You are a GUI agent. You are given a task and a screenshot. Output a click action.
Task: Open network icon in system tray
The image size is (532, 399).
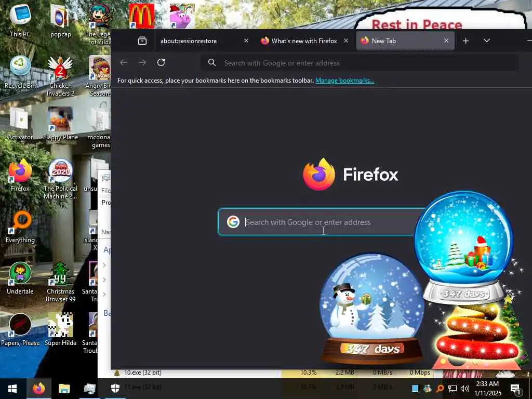click(x=453, y=389)
